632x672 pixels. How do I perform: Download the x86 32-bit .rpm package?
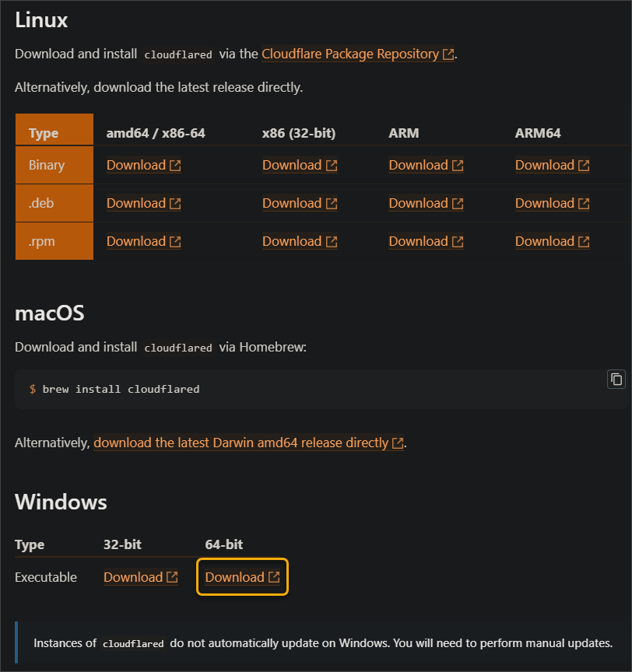300,241
